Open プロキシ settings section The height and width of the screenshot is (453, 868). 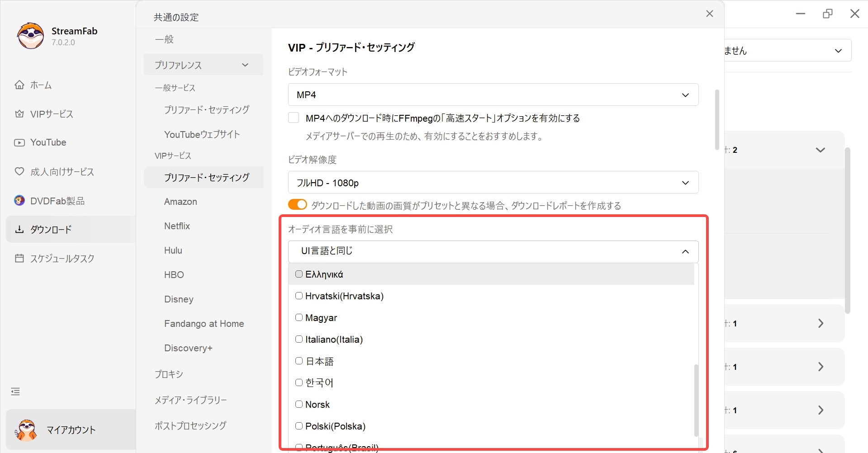tap(169, 374)
